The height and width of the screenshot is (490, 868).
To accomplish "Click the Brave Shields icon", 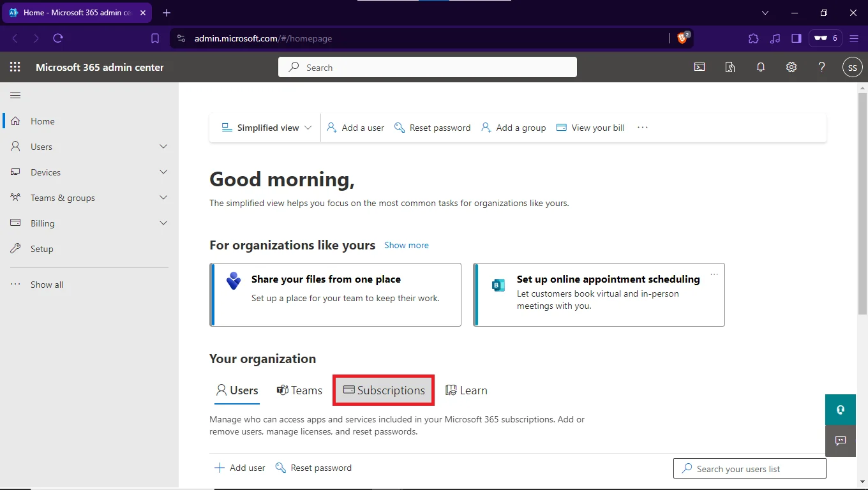I will tap(684, 38).
